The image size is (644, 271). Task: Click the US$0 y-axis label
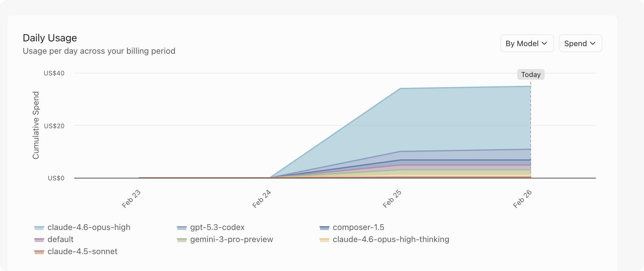click(x=56, y=178)
